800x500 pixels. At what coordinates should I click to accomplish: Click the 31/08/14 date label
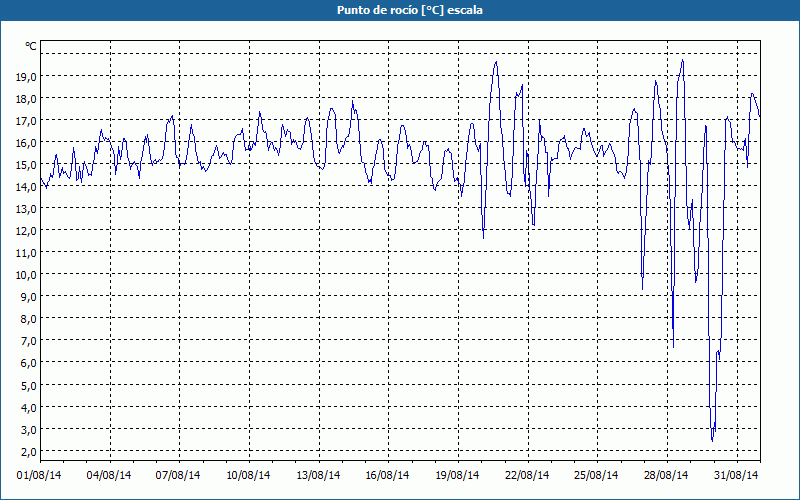(736, 475)
